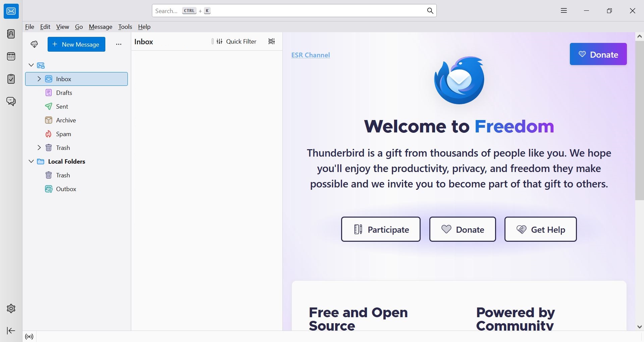The image size is (644, 342).
Task: Collapse the spaces toolbar
Action: [x=11, y=331]
